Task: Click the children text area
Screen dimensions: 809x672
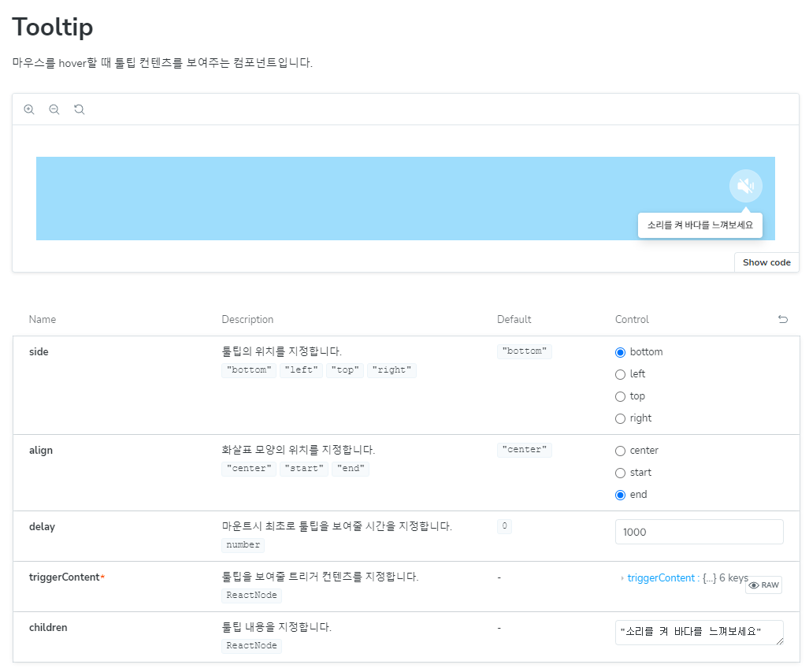Action: (697, 632)
